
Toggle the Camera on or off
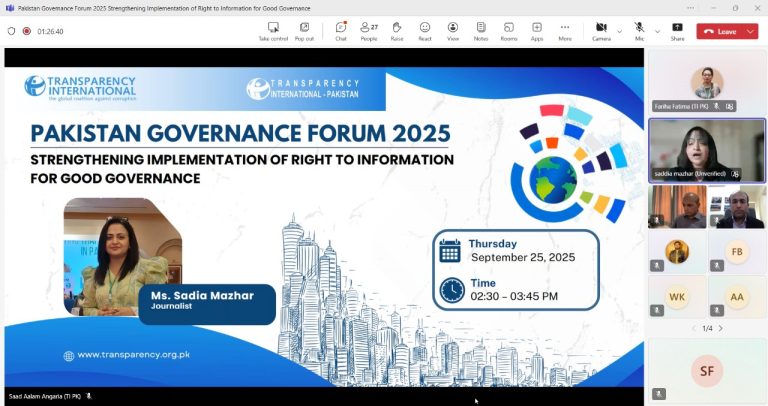pos(601,30)
